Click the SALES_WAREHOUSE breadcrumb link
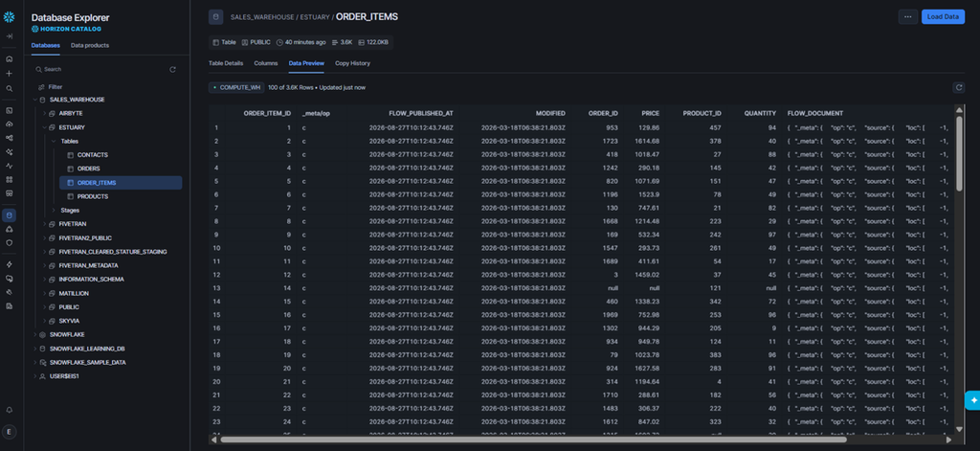This screenshot has height=451, width=980. click(262, 17)
